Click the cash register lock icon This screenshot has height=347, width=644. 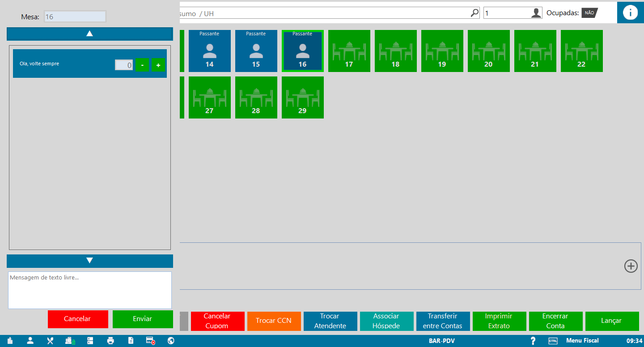click(x=70, y=341)
